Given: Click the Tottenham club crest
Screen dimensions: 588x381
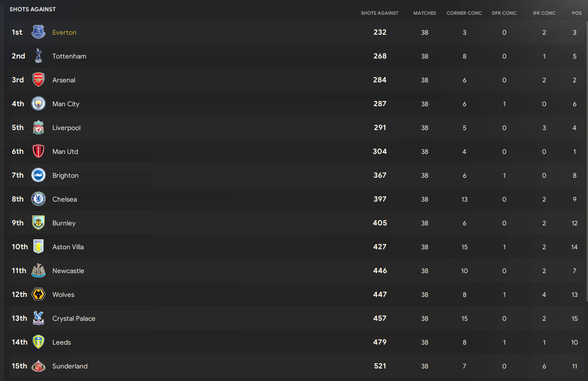Looking at the screenshot, I should click(x=39, y=56).
